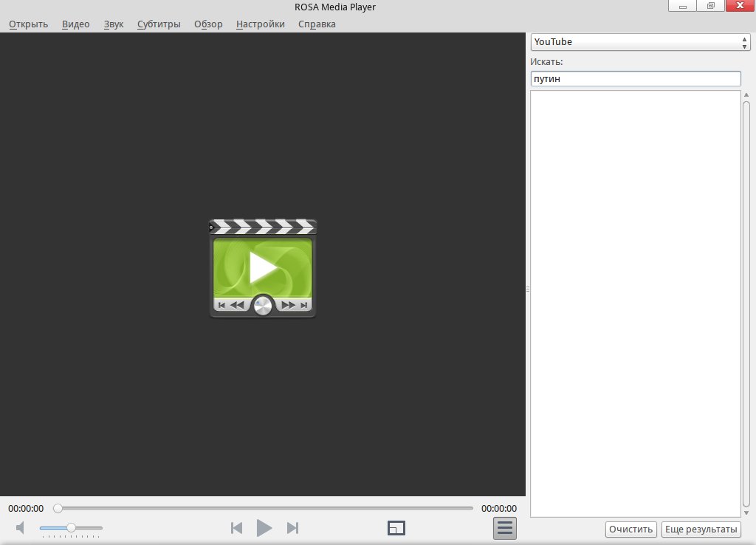Toggle the playlist panel hamburger button
The width and height of the screenshot is (756, 545).
pos(505,528)
